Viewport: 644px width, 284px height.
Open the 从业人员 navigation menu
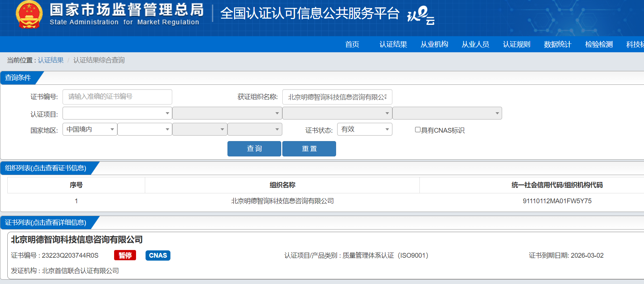[x=475, y=44]
